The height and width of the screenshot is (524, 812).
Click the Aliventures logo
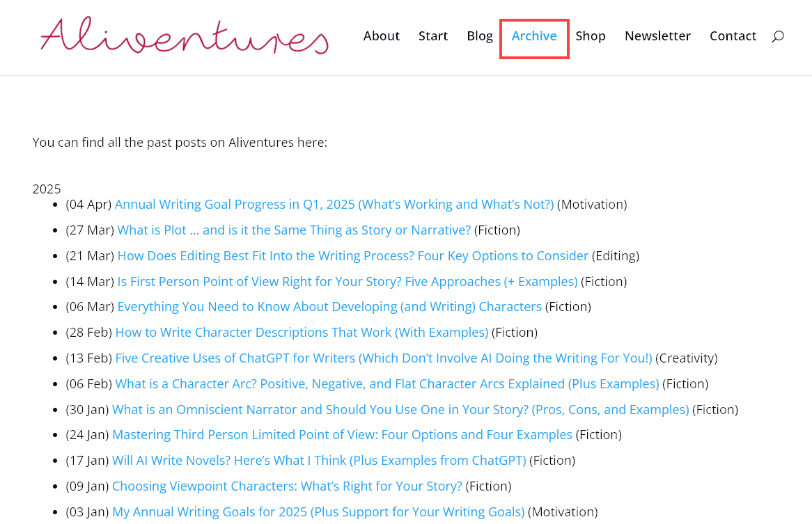(x=185, y=35)
